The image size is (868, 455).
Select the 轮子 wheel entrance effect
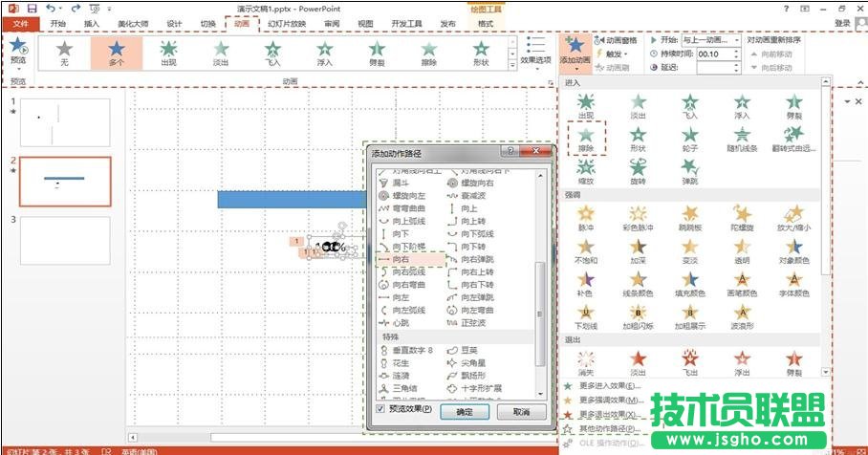click(x=690, y=139)
